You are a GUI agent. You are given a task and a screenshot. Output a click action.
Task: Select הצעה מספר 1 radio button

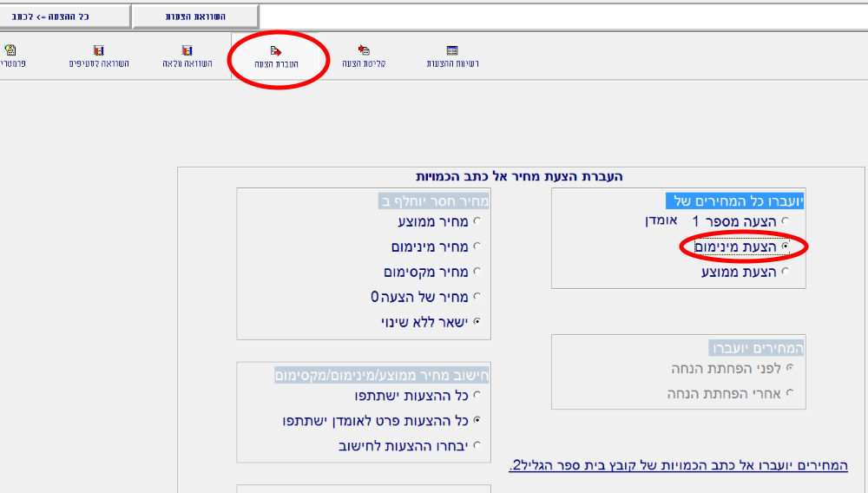786,222
